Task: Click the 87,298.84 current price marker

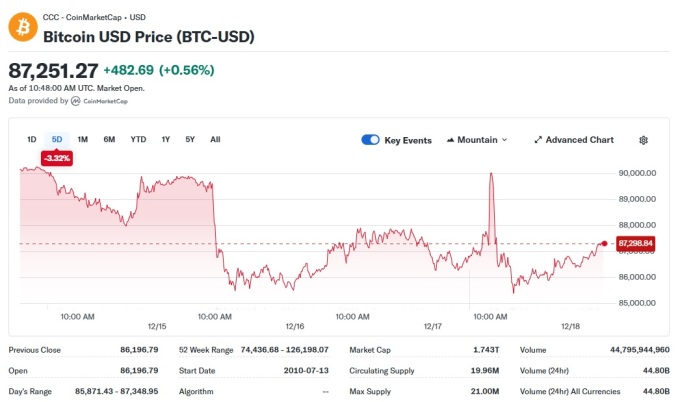Action: (635, 243)
